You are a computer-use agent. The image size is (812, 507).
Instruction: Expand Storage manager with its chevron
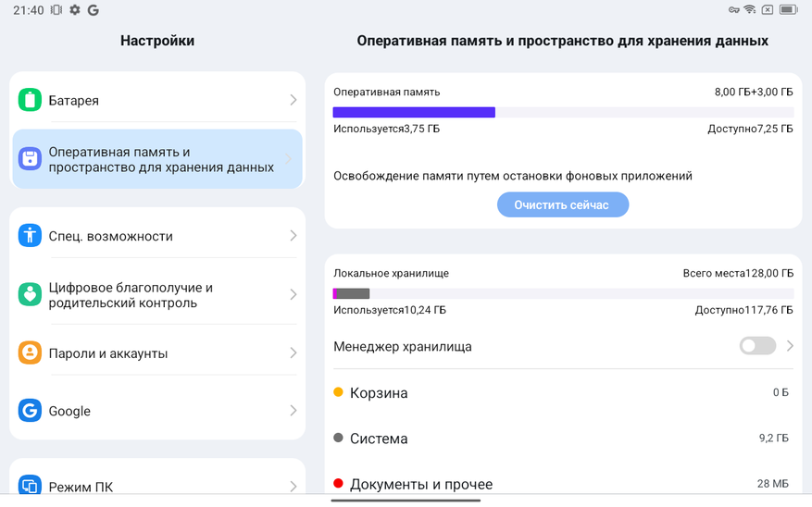click(790, 346)
